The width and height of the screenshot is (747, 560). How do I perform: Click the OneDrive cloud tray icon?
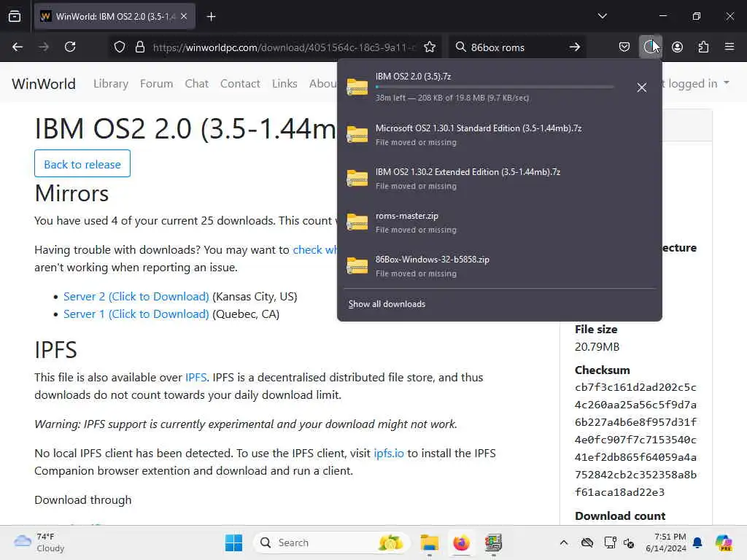pyautogui.click(x=587, y=542)
